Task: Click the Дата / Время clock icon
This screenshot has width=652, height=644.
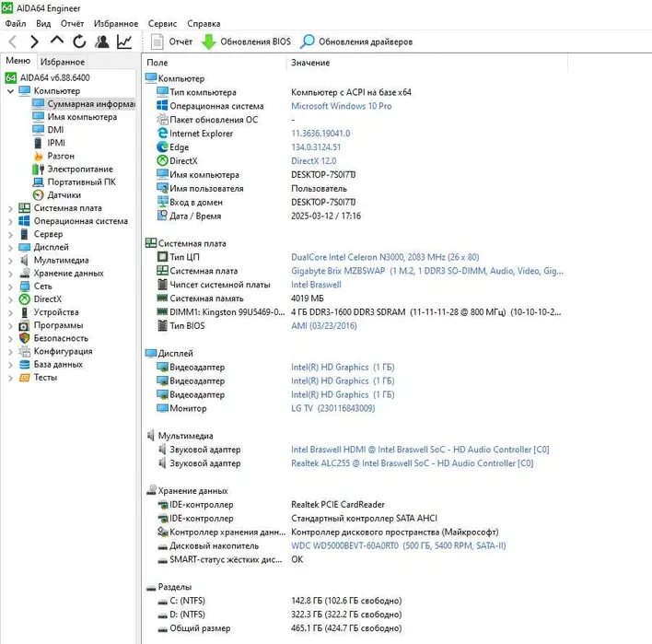Action: pyautogui.click(x=162, y=216)
